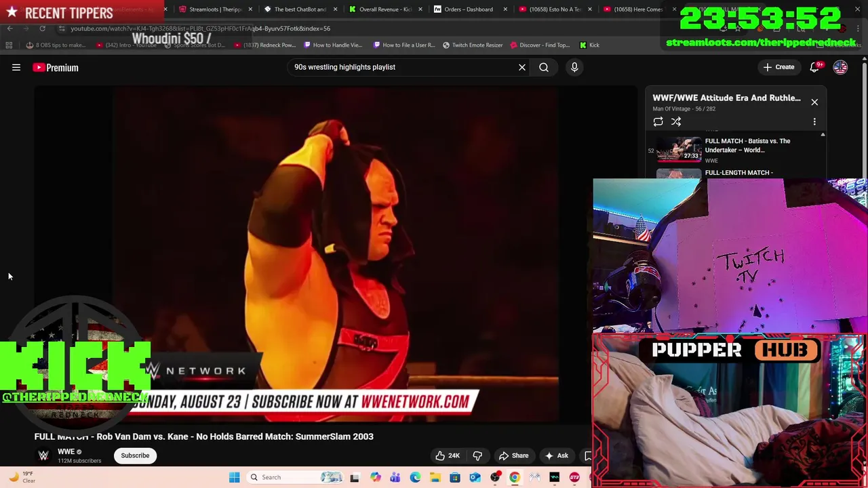Close the Streamloots tab
This screenshot has height=488, width=868.
[251, 9]
